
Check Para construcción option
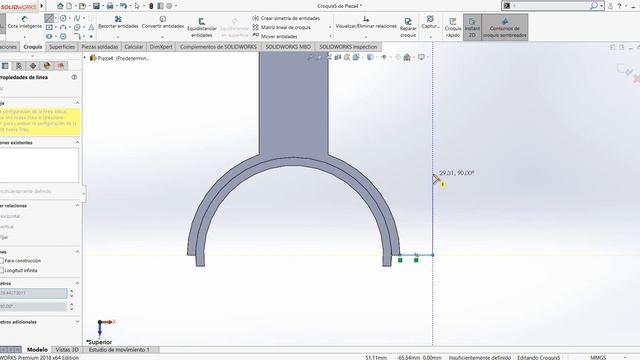[2, 260]
